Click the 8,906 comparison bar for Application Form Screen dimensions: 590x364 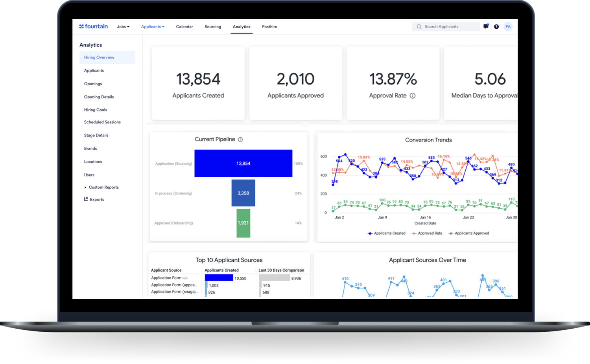(275, 278)
